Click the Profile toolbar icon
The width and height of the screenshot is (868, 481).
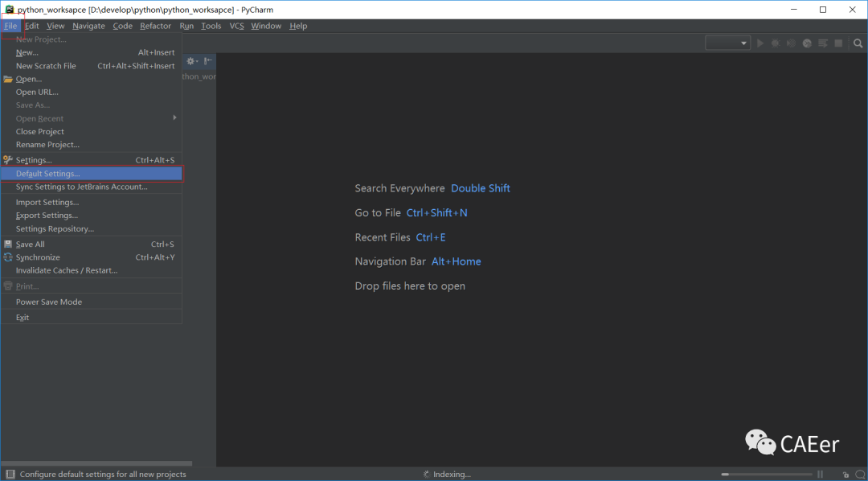pyautogui.click(x=807, y=43)
